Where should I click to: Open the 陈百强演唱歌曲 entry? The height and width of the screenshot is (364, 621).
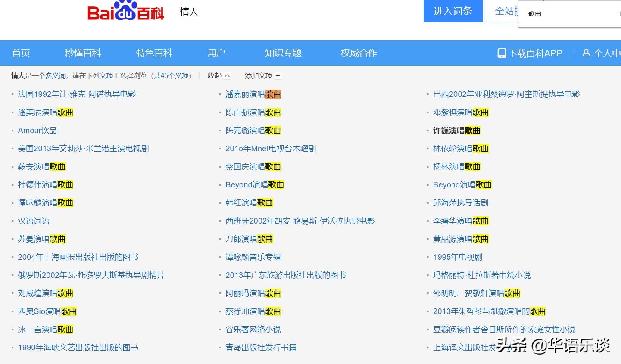point(253,112)
